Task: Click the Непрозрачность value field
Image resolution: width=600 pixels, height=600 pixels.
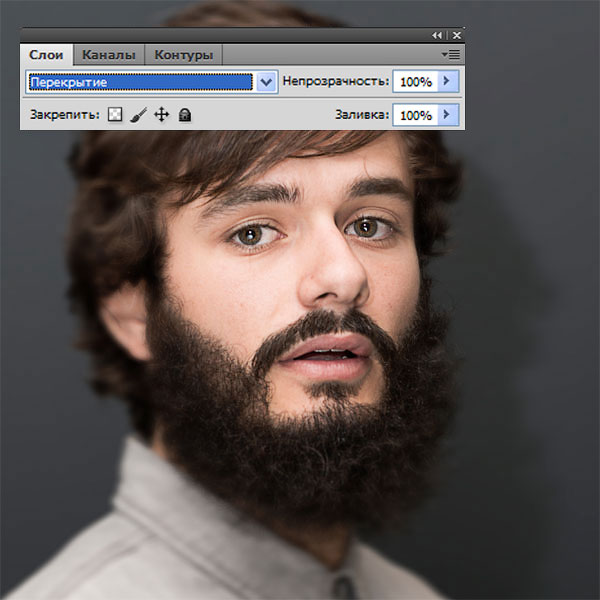Action: coord(416,82)
